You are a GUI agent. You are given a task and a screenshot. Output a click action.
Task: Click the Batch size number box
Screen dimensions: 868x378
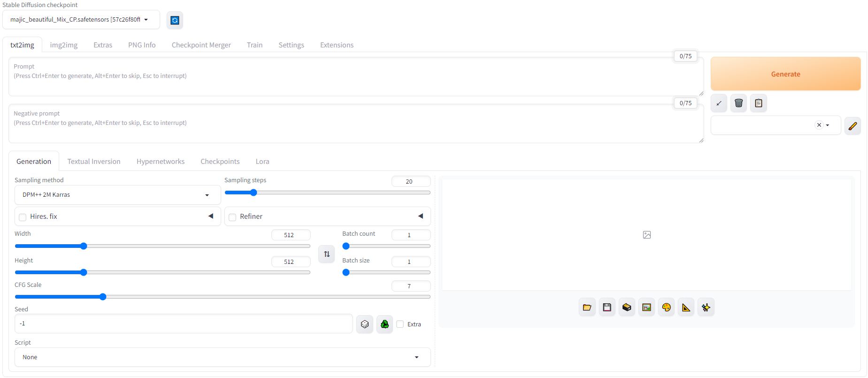coord(411,262)
